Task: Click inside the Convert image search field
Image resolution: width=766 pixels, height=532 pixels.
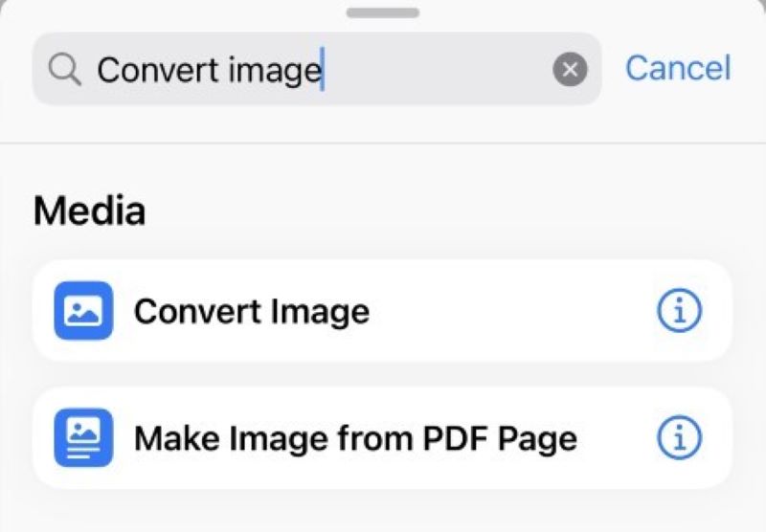Action: tap(317, 69)
